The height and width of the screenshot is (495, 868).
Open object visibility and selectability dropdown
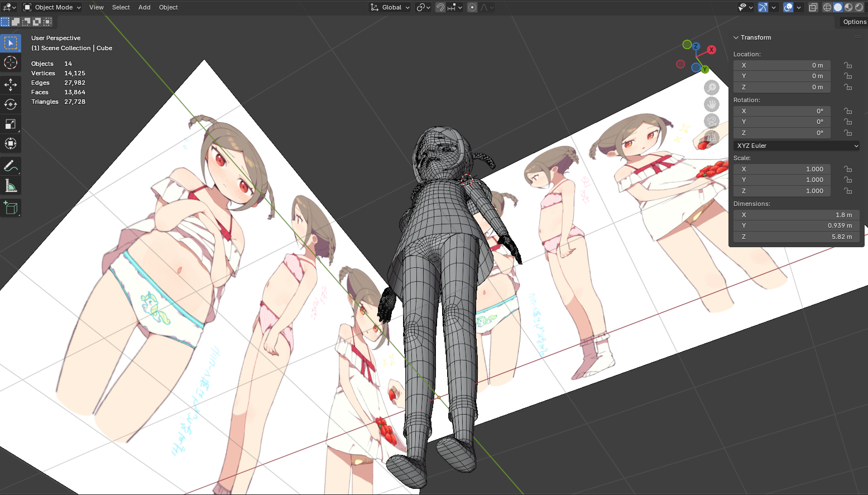click(745, 7)
